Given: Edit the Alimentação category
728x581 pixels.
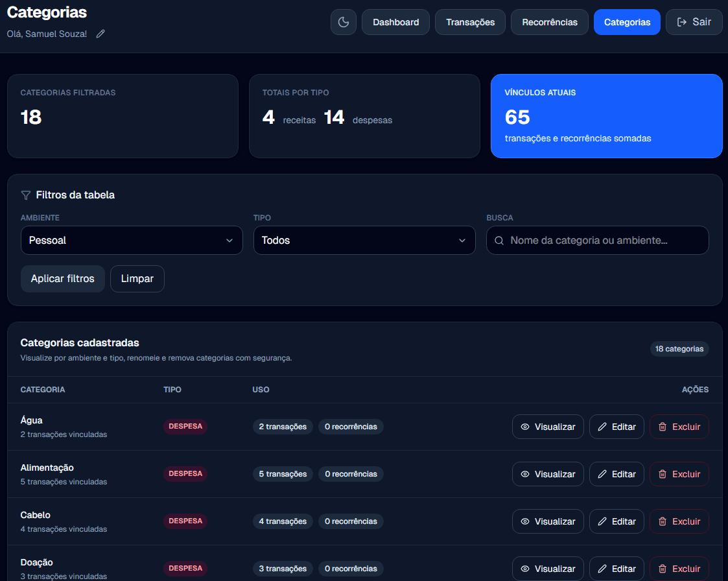Looking at the screenshot, I should pos(616,474).
